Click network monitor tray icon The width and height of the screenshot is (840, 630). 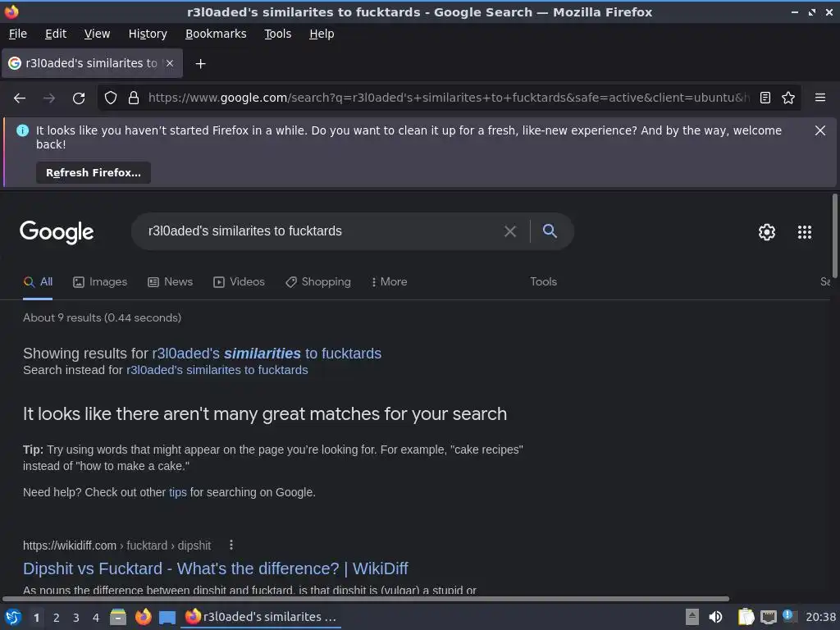pyautogui.click(x=768, y=617)
